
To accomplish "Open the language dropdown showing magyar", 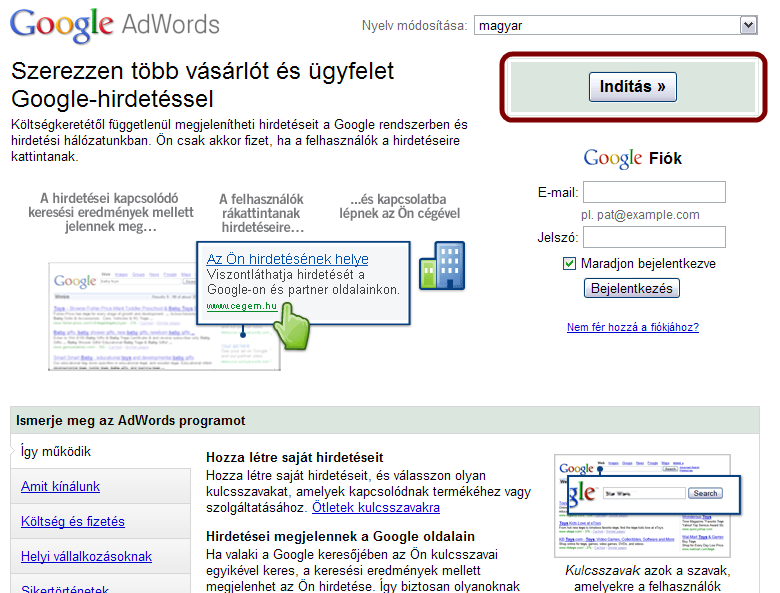I will [x=616, y=25].
